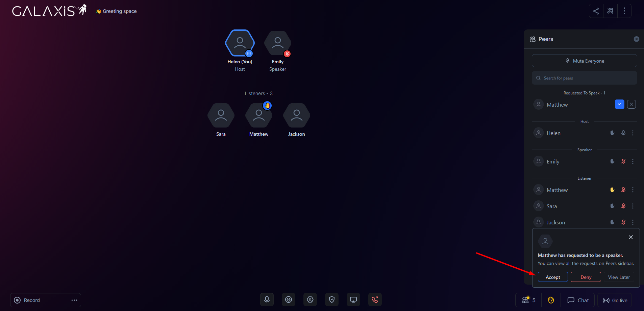
Task: Click the share icon in top bar
Action: (x=596, y=11)
